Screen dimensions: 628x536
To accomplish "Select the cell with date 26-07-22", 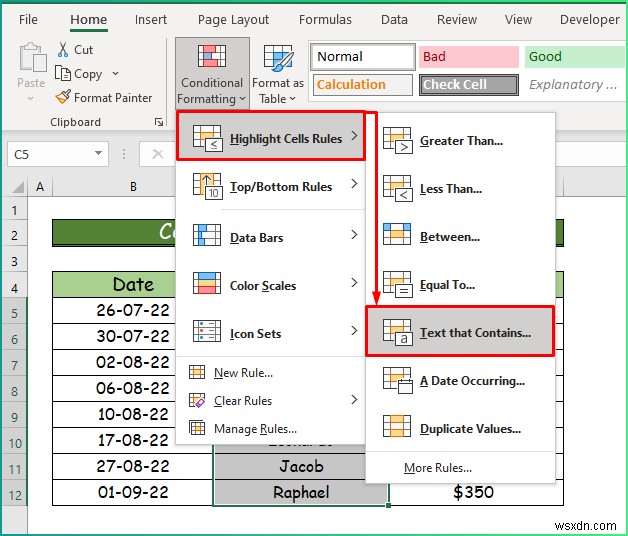I will (114, 310).
